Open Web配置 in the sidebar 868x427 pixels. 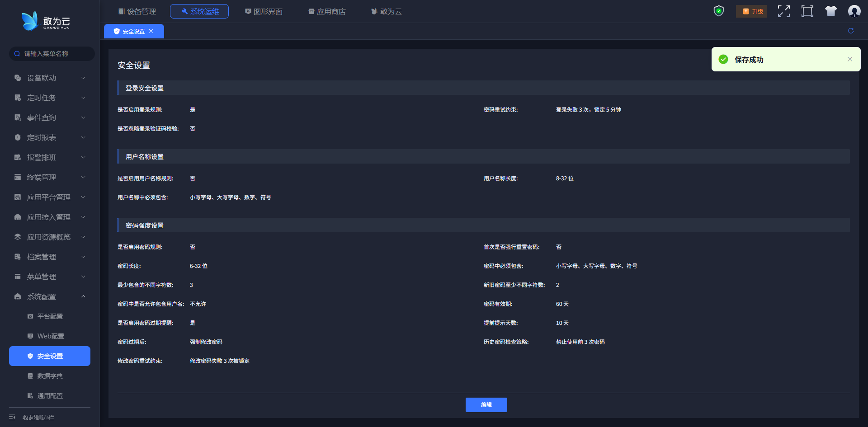pos(50,336)
